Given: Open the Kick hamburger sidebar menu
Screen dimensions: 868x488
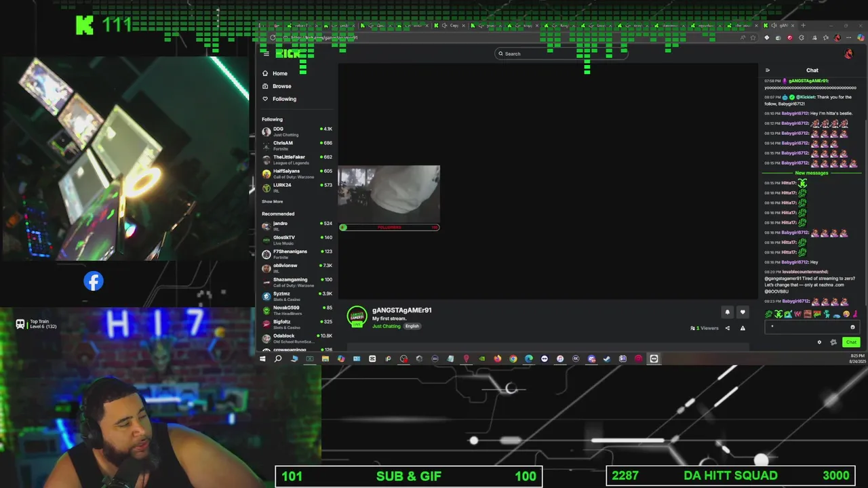Looking at the screenshot, I should (x=267, y=54).
